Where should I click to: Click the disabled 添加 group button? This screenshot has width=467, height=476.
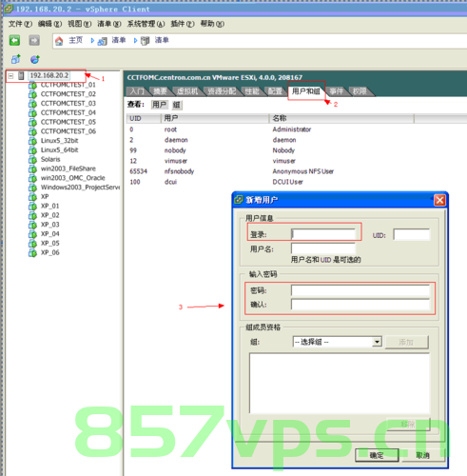(406, 342)
